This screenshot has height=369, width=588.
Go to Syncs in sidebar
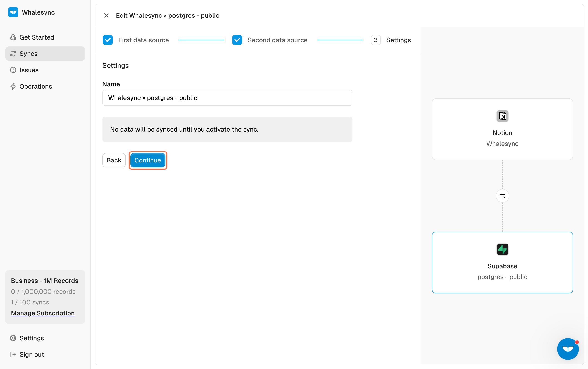click(x=29, y=54)
